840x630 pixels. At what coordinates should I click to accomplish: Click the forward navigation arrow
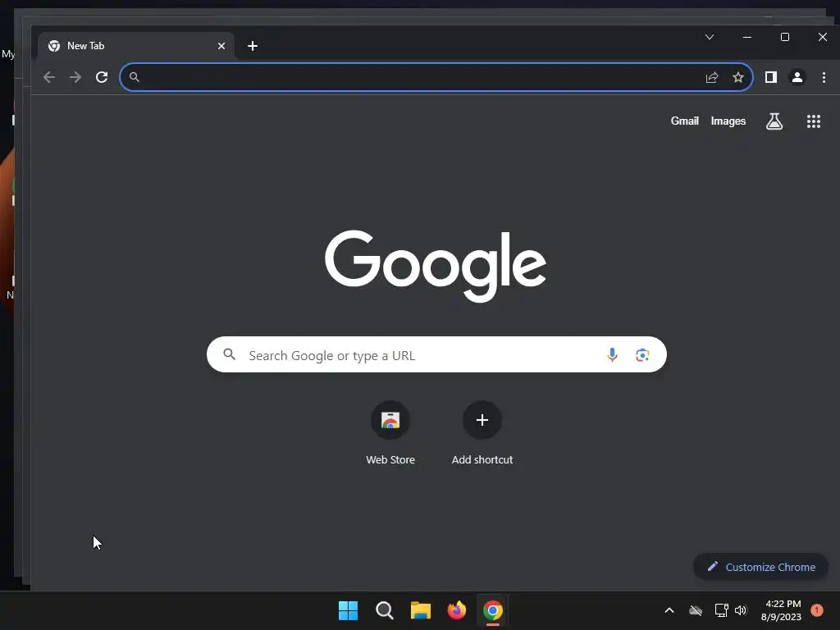(75, 77)
